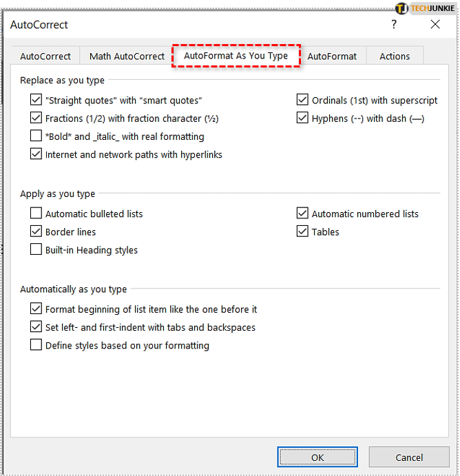Viewport: 460px width, 476px height.
Task: Enable Built-in Heading styles
Action: point(36,250)
